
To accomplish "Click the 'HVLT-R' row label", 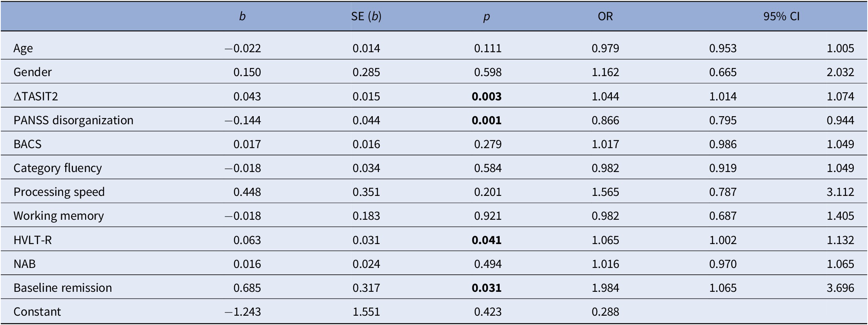I will point(32,240).
